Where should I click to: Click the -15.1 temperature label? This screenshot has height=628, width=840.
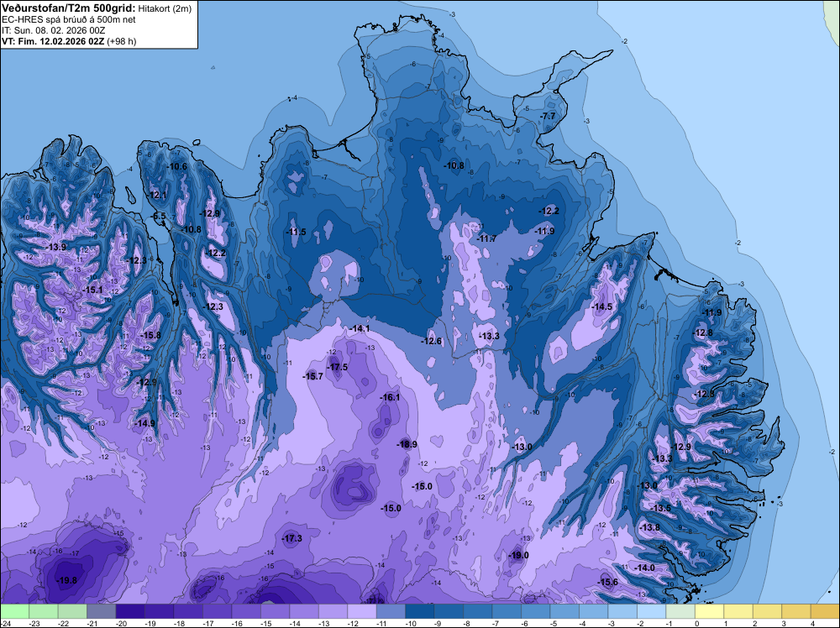coord(92,290)
